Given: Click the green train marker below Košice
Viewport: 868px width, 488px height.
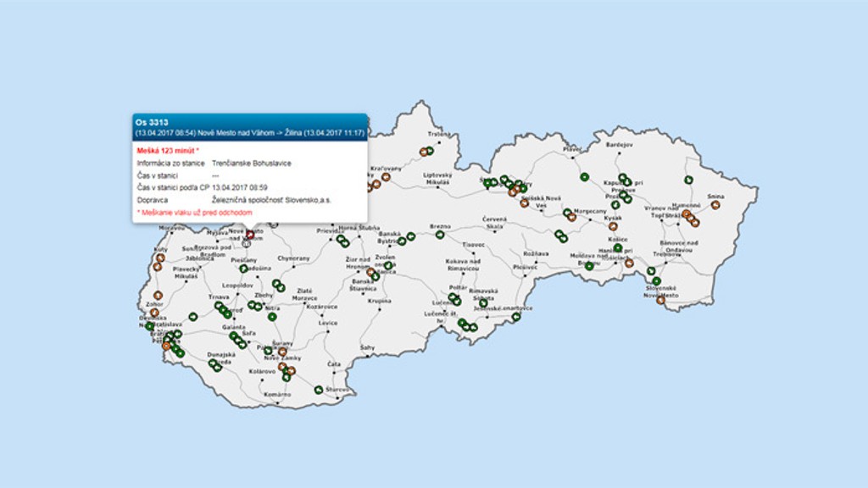Looking at the screenshot, I should tap(618, 248).
